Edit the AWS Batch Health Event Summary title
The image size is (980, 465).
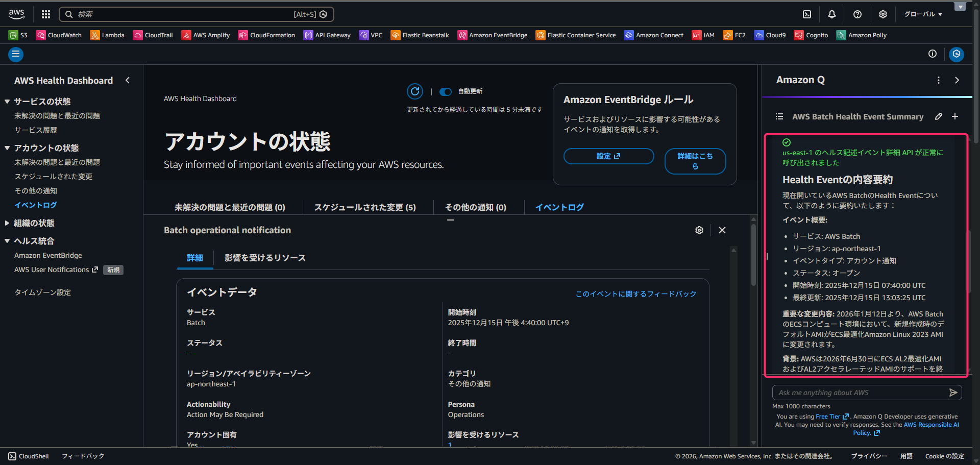(x=939, y=116)
